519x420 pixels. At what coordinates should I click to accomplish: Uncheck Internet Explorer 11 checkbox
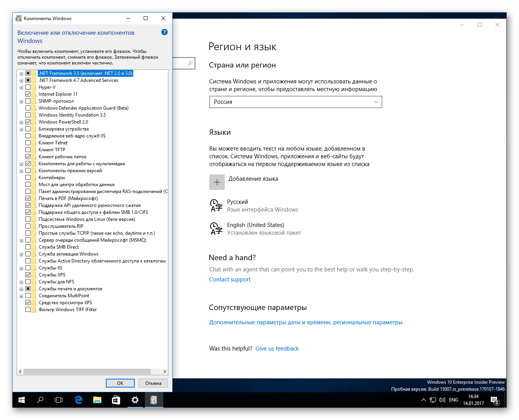(28, 94)
